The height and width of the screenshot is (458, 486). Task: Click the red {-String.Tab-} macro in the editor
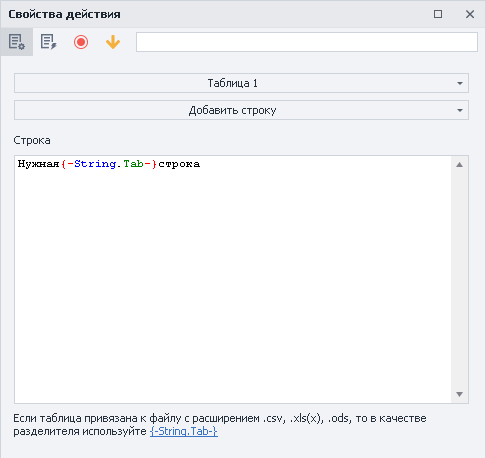(x=109, y=164)
